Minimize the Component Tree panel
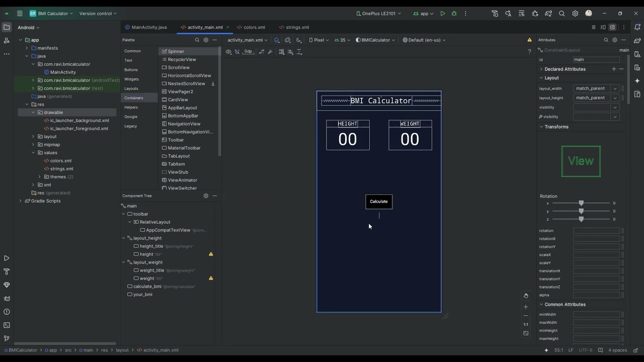This screenshot has width=644, height=362. [x=215, y=196]
